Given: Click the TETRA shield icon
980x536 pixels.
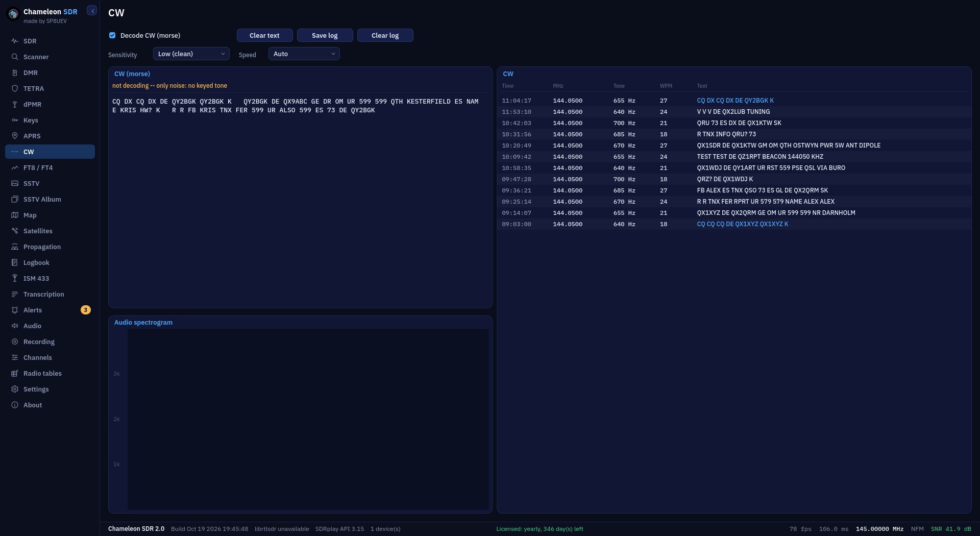Looking at the screenshot, I should click(x=15, y=88).
